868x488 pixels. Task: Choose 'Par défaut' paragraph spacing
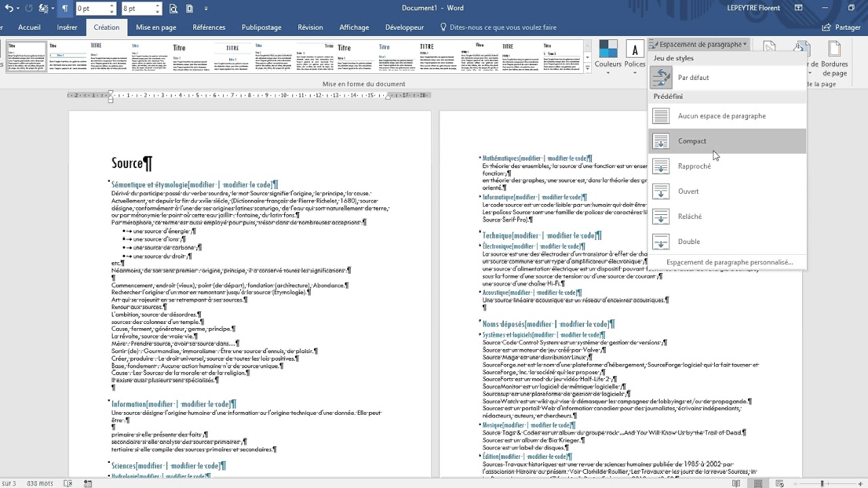[727, 78]
